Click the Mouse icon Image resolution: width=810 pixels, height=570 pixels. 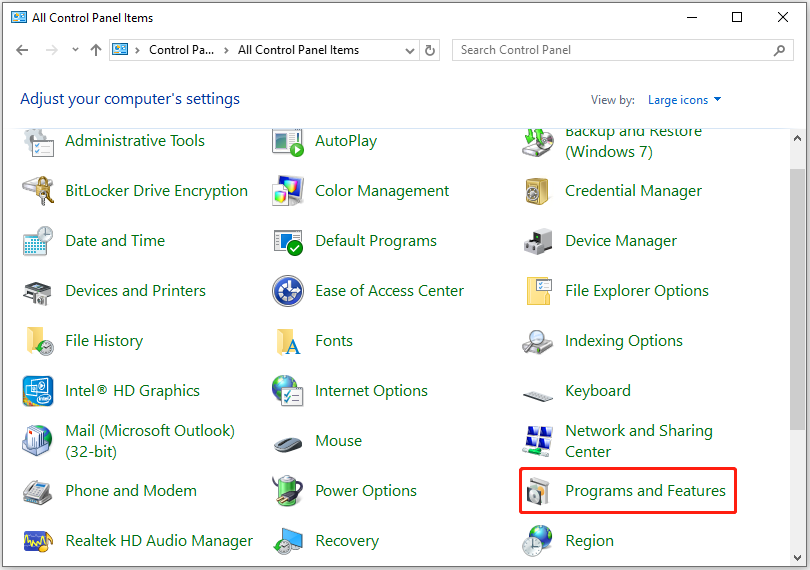pos(288,444)
